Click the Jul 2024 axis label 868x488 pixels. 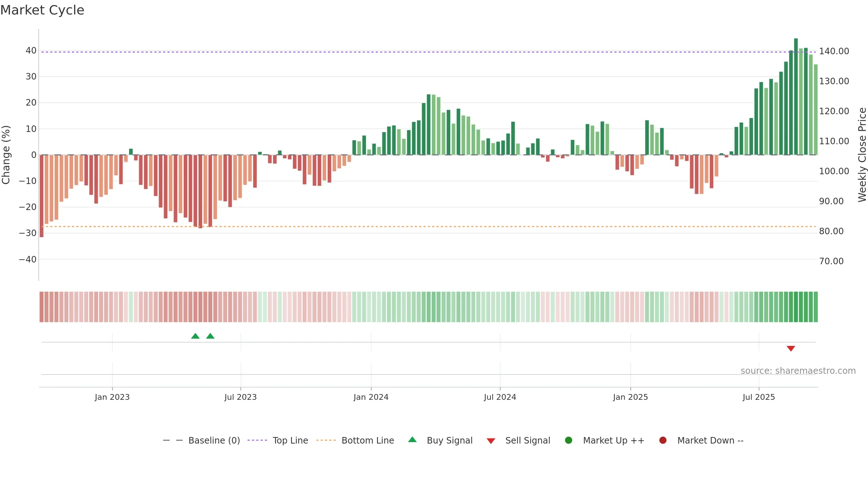click(x=500, y=397)
